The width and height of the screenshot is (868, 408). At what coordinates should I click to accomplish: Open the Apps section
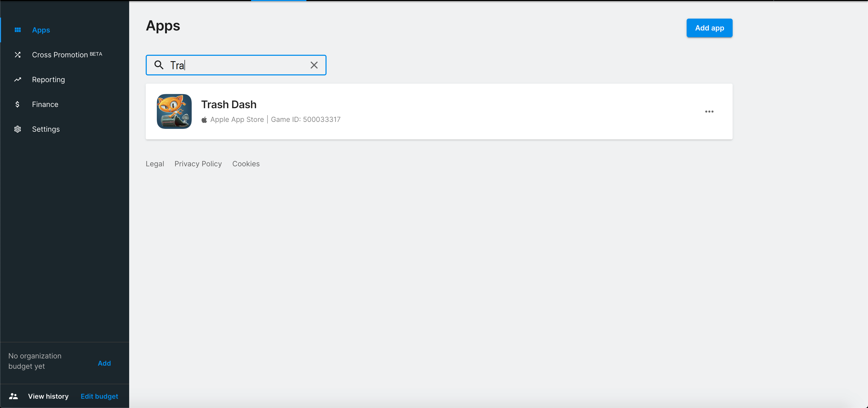41,30
